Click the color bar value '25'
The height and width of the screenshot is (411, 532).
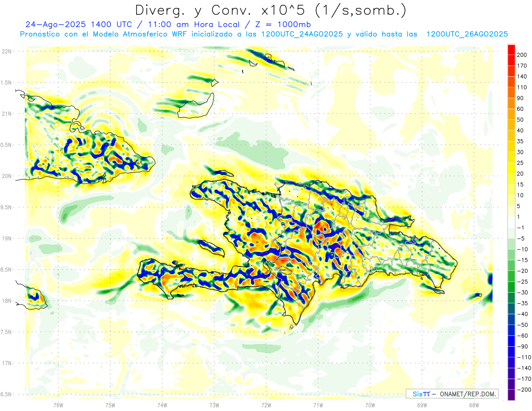pos(520,163)
